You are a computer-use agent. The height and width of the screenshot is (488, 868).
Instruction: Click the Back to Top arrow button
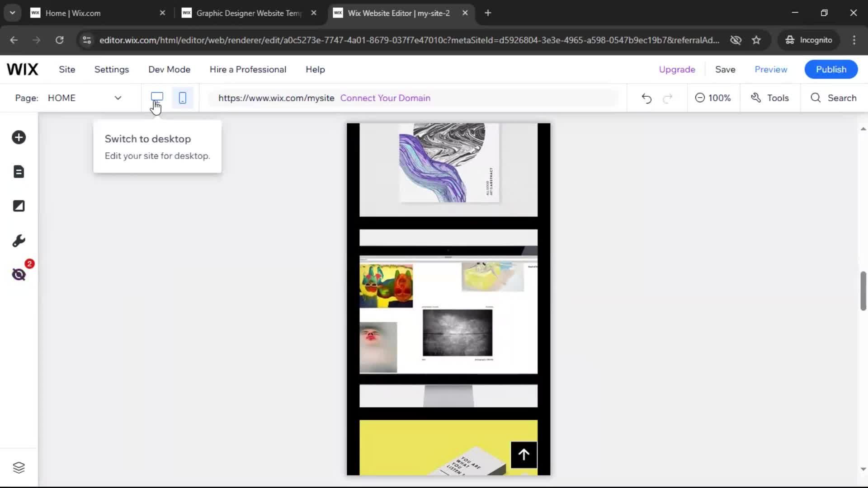[x=524, y=455]
